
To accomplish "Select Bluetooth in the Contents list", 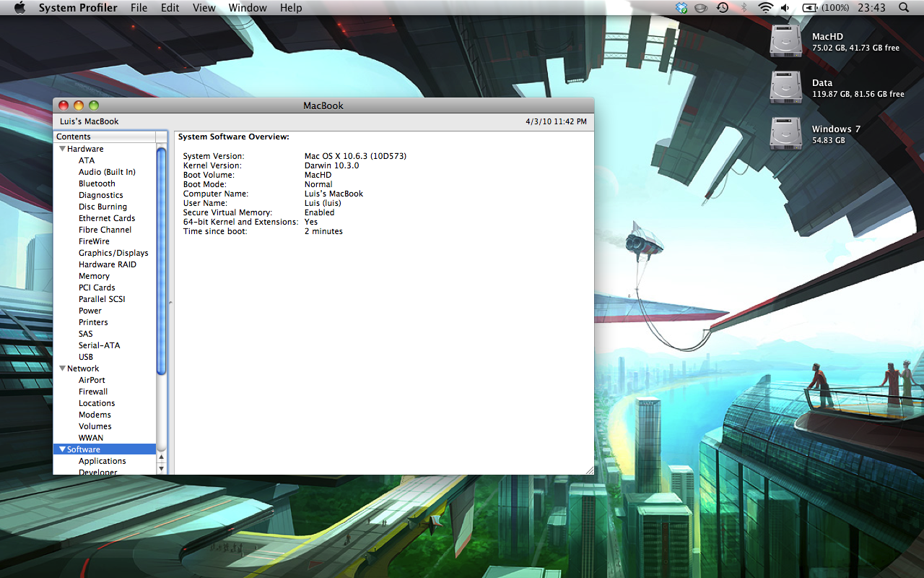I will [x=97, y=184].
